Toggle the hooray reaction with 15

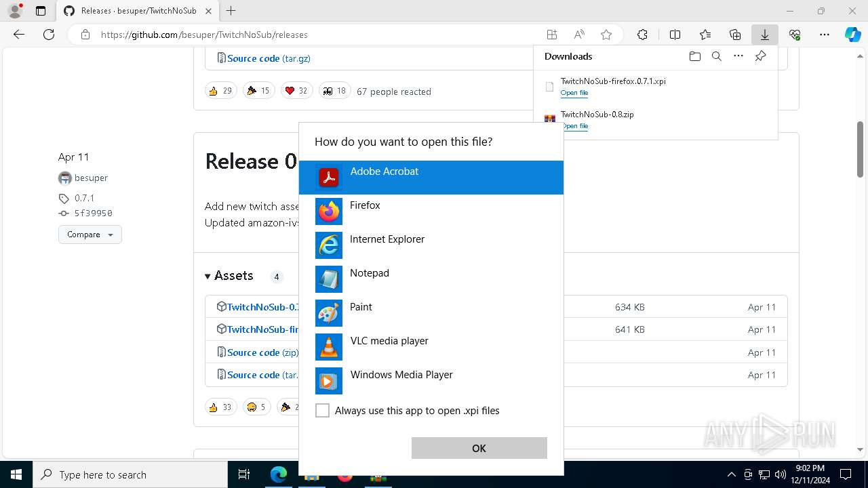tap(258, 91)
